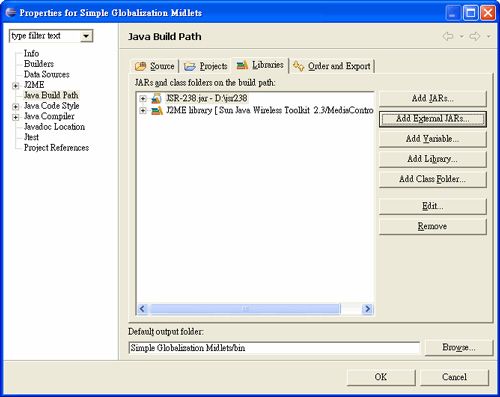Open the filter text dropdown arrow

86,36
